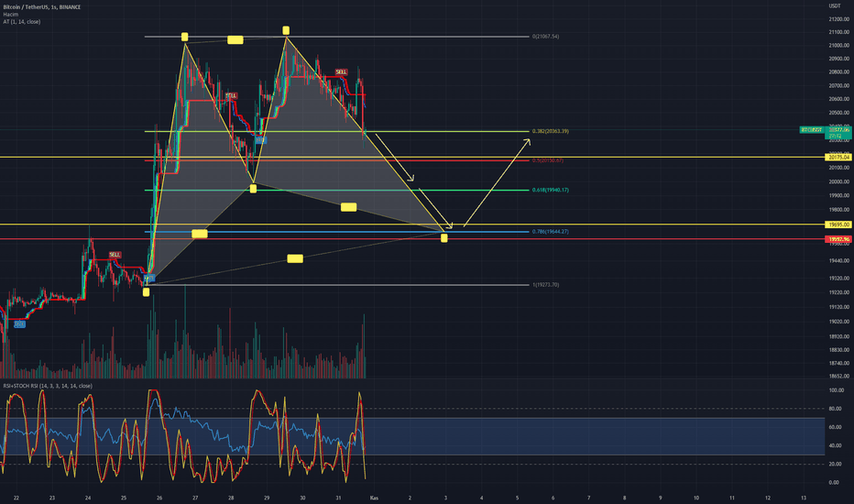Open the Bitcoin / TetherUS symbol title
The height and width of the screenshot is (504, 854).
[42, 7]
